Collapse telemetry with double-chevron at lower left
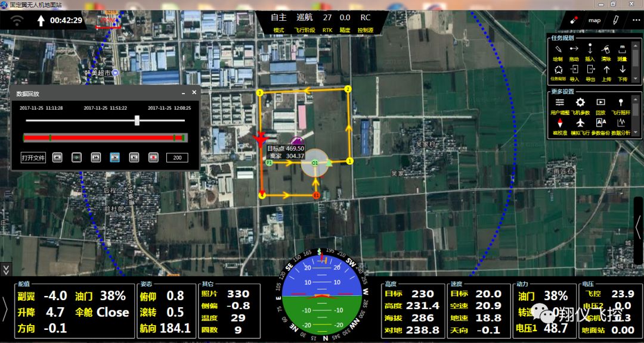 [5, 270]
